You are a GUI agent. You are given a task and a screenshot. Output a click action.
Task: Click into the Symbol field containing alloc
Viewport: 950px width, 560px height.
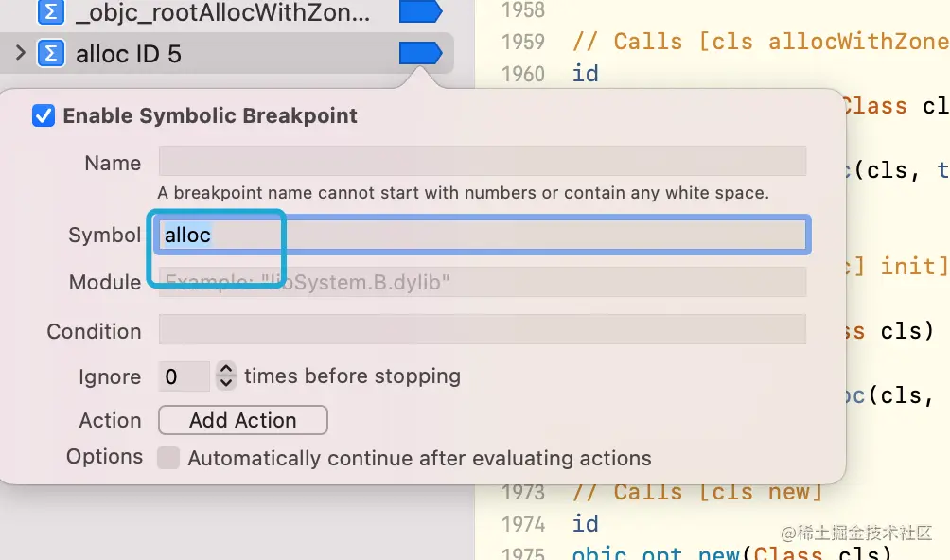click(483, 235)
